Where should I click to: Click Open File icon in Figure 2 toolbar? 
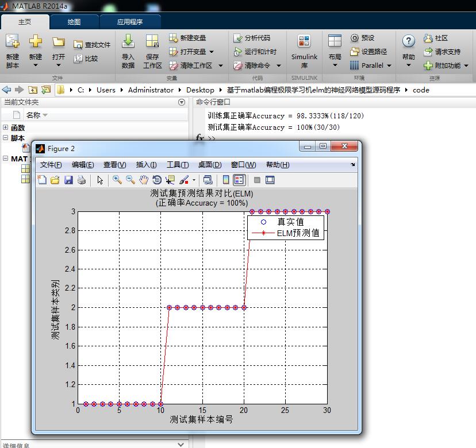(55, 180)
